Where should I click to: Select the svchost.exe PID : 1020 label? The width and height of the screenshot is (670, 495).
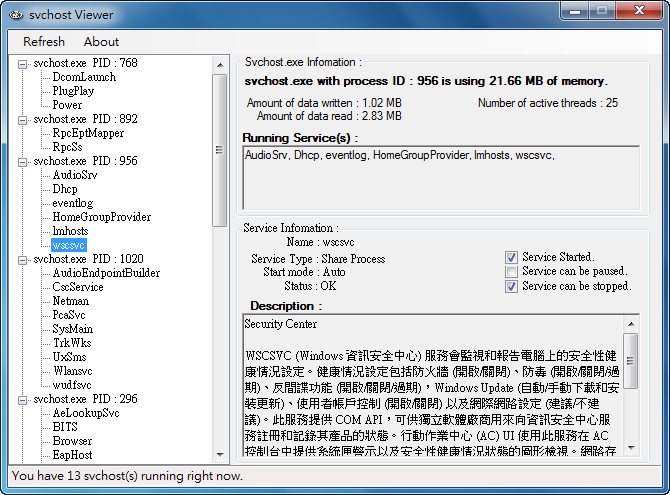pyautogui.click(x=88, y=259)
